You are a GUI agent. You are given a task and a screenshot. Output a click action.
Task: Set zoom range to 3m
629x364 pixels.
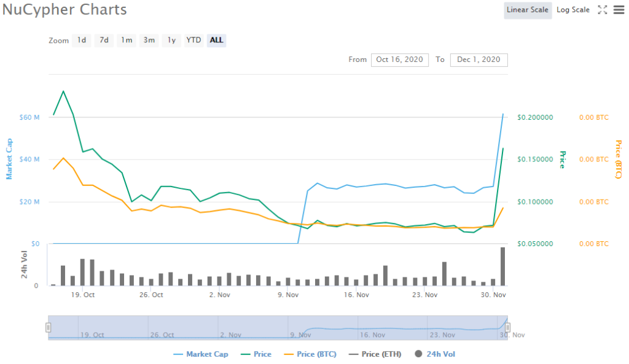coord(149,40)
